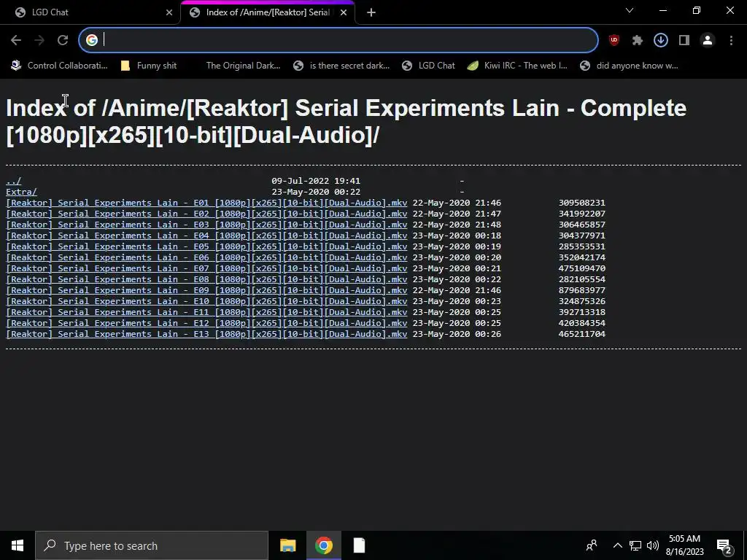This screenshot has width=747, height=560.
Task: Open the blank document taskbar icon
Action: (x=359, y=545)
